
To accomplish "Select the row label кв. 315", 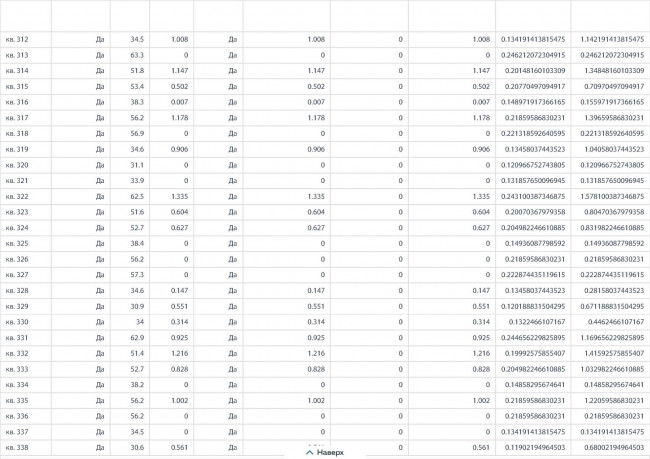I will pyautogui.click(x=17, y=87).
